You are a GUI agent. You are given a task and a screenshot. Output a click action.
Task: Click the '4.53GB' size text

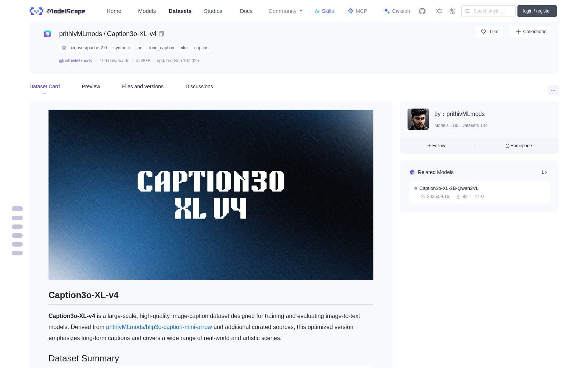coord(143,61)
